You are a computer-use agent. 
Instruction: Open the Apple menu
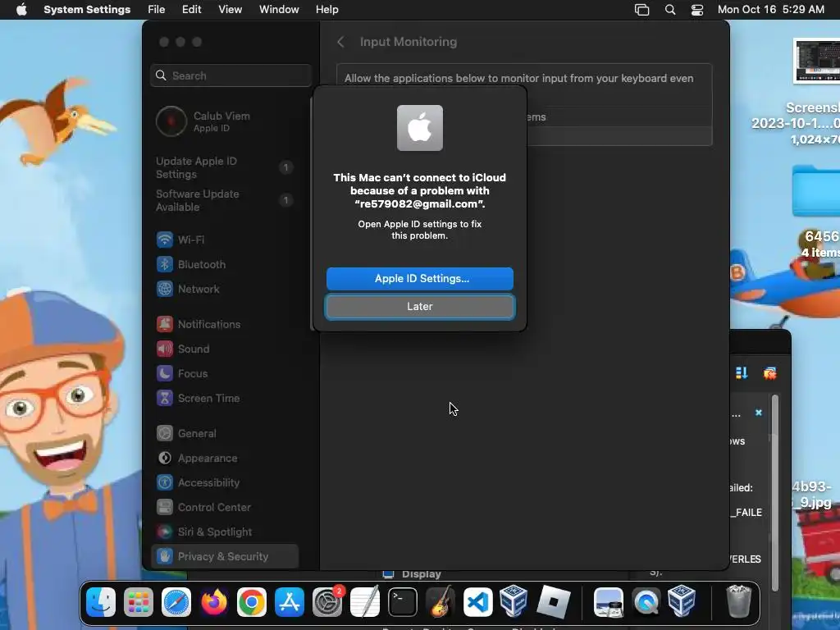point(21,10)
